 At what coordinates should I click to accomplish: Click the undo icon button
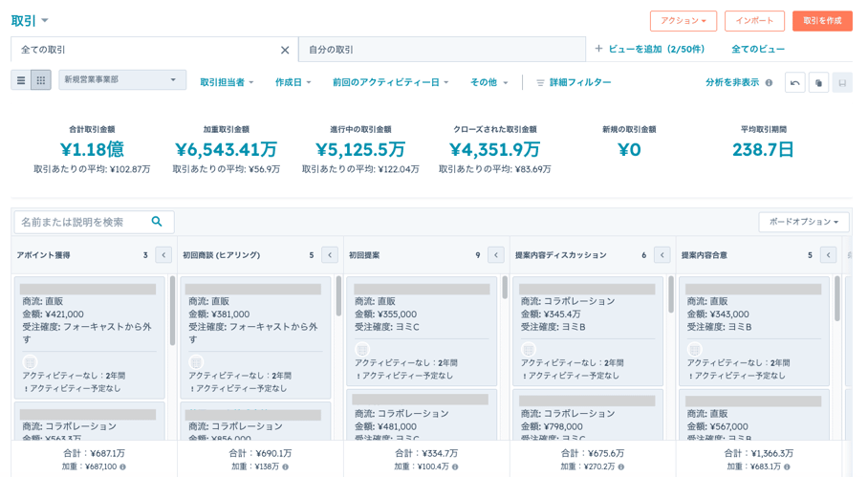(795, 82)
